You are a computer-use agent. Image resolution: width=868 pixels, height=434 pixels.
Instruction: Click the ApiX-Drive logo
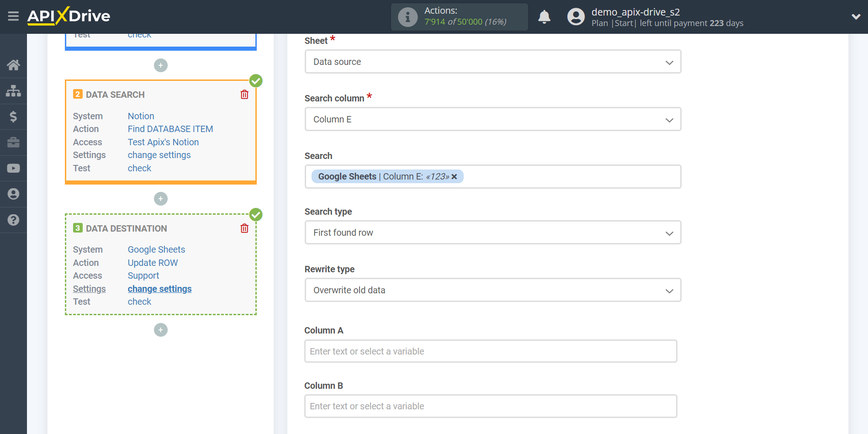pyautogui.click(x=69, y=16)
